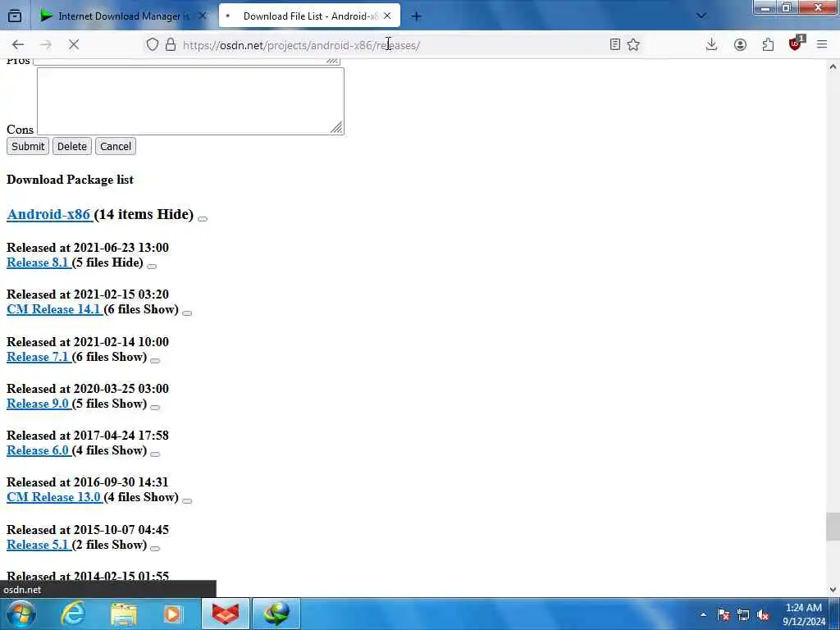Open Firefox View icon in tab strip

click(x=15, y=16)
